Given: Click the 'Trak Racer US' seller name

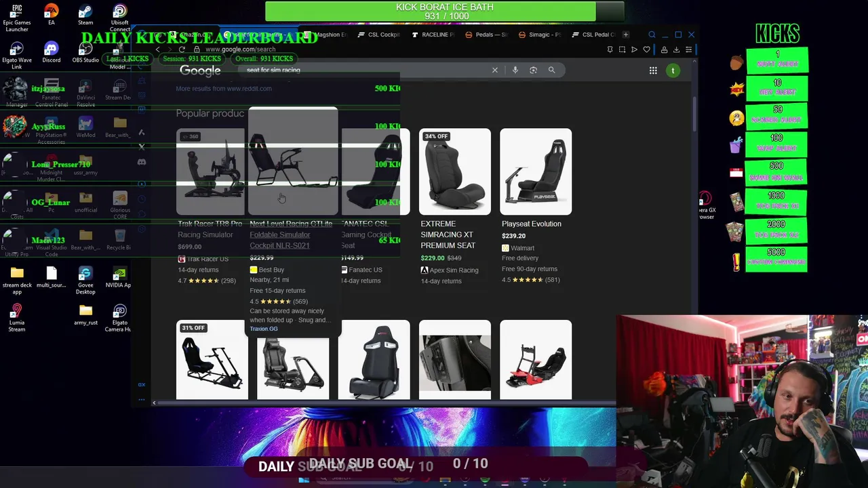Looking at the screenshot, I should tap(208, 259).
